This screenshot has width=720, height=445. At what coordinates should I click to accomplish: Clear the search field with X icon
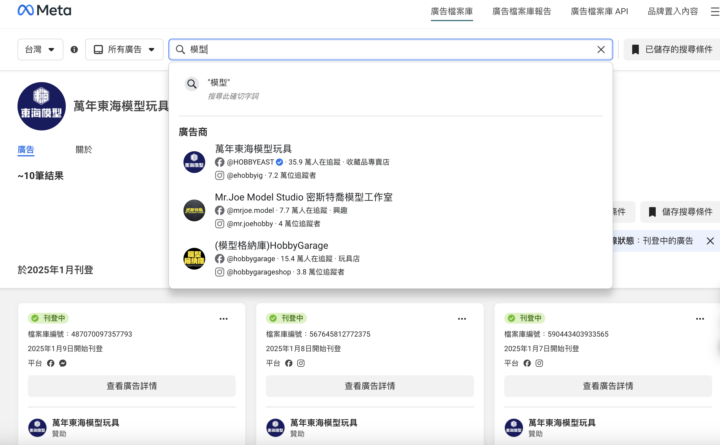coord(601,49)
